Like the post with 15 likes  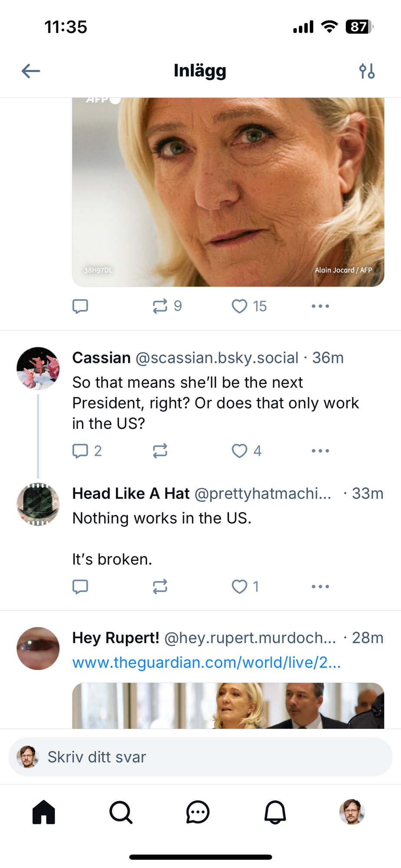(x=240, y=306)
